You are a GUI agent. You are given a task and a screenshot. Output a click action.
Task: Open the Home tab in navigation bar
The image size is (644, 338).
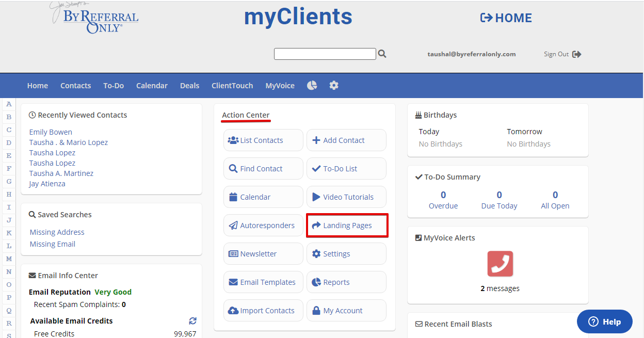click(38, 86)
